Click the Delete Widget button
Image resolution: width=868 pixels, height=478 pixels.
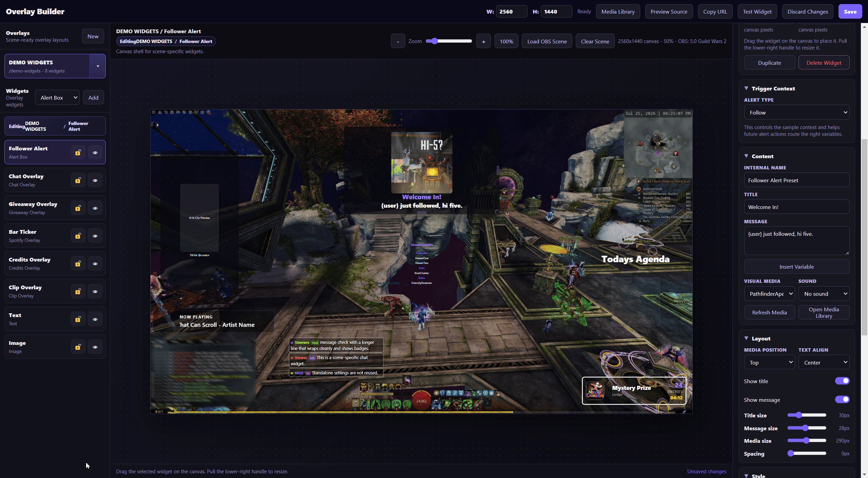pyautogui.click(x=824, y=63)
